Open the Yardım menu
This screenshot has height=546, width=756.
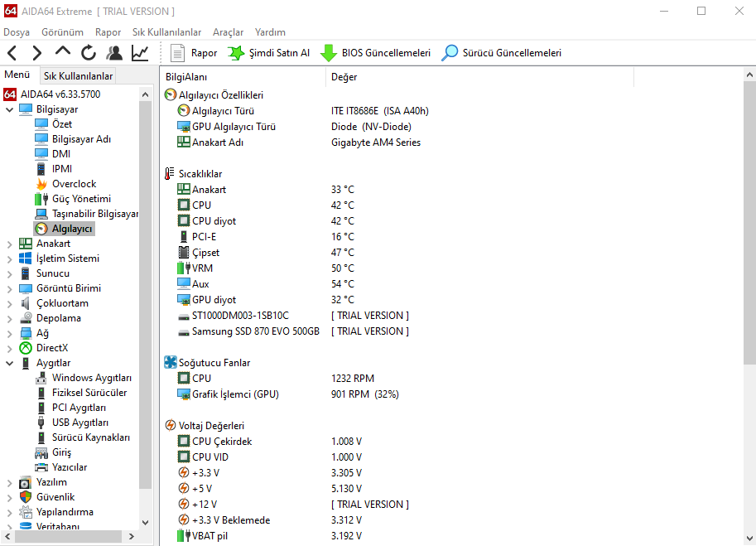coord(270,32)
